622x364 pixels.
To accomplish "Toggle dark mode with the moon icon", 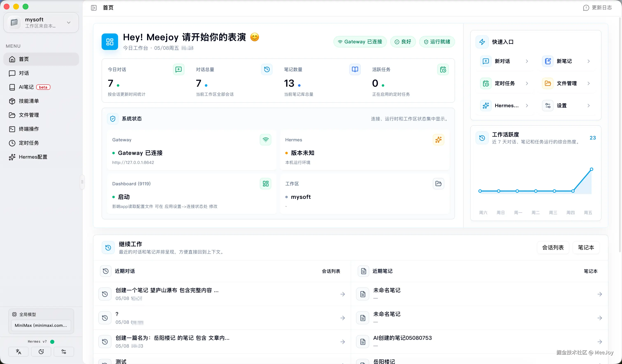I will click(x=41, y=352).
